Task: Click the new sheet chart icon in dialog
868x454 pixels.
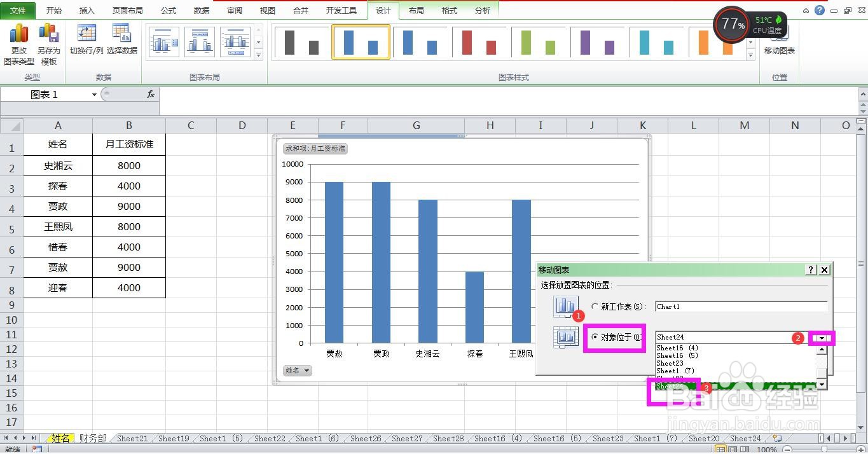Action: (567, 306)
